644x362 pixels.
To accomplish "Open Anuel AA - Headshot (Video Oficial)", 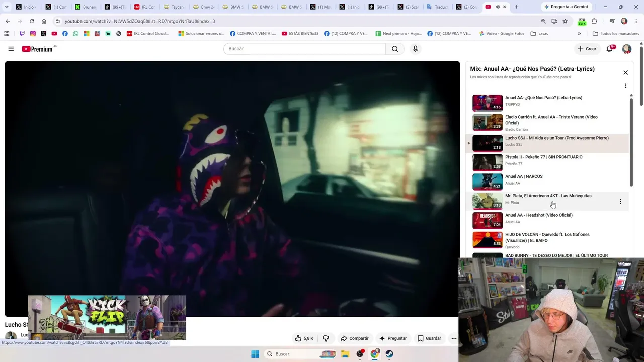I will coord(539,215).
